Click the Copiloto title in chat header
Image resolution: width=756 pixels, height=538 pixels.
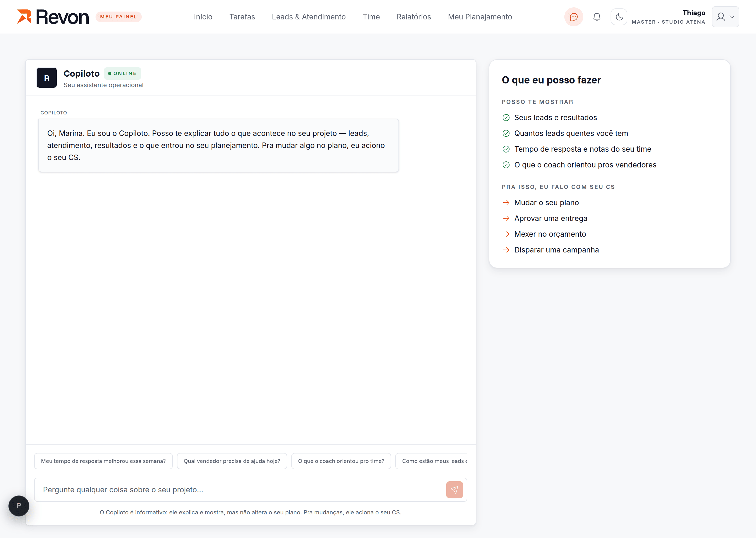81,73
